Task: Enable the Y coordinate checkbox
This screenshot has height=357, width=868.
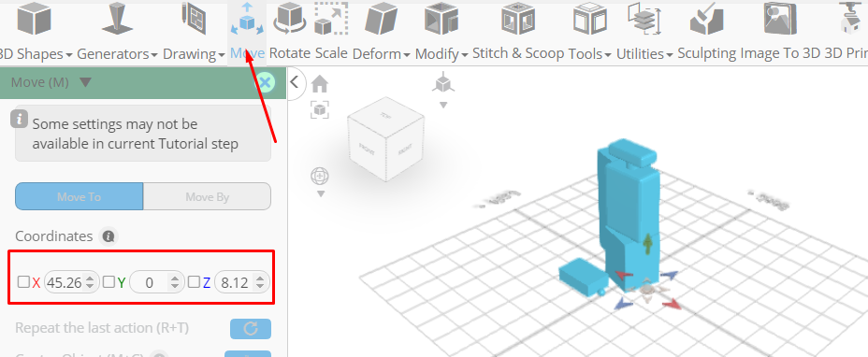Action: 109,282
